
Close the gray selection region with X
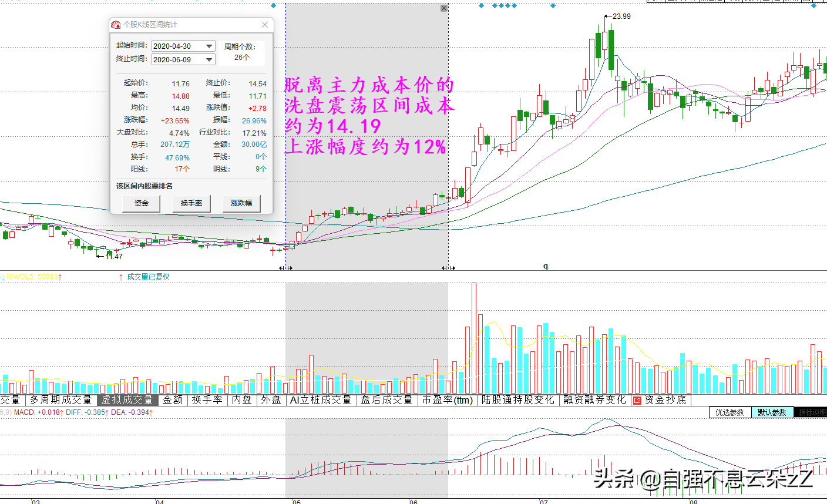coord(444,8)
